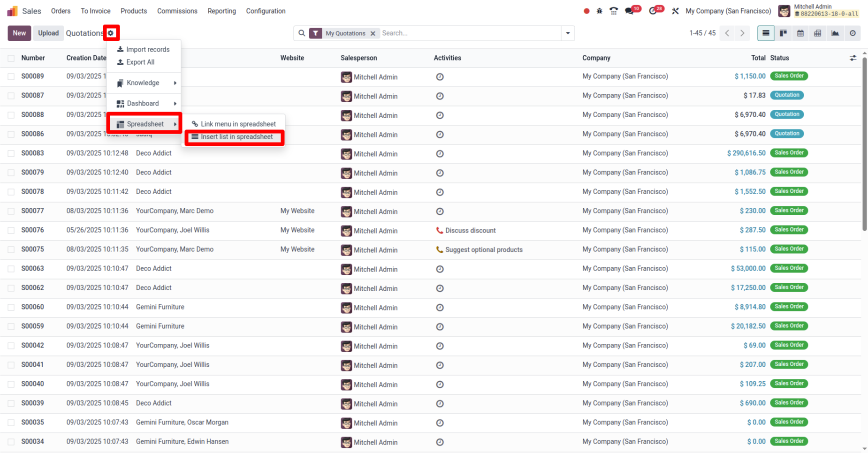Switch to Calendar view
Screen dimensions: 868x453
pyautogui.click(x=800, y=33)
